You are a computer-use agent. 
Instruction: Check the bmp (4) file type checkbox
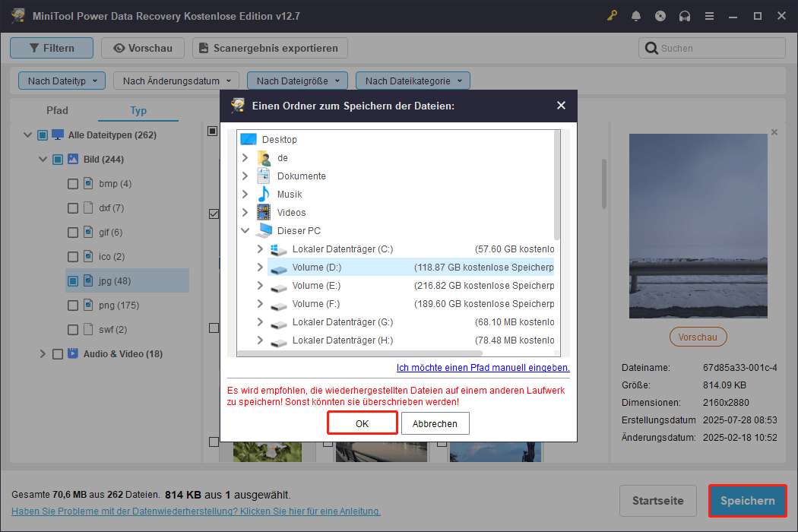click(72, 183)
